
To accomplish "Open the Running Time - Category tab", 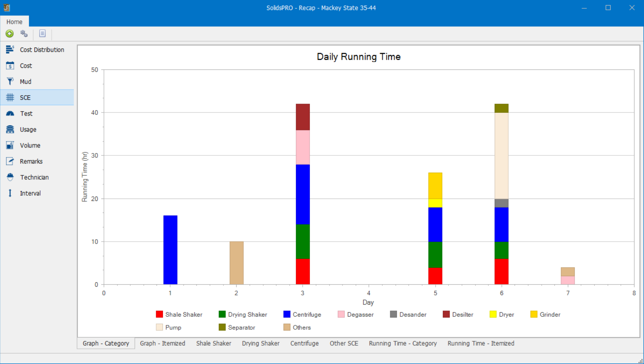I will click(x=403, y=343).
